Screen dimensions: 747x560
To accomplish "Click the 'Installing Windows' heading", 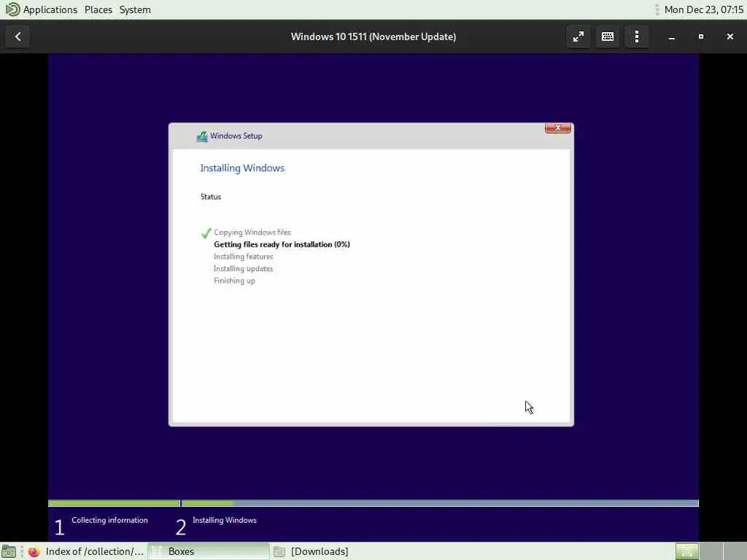I will 242,168.
